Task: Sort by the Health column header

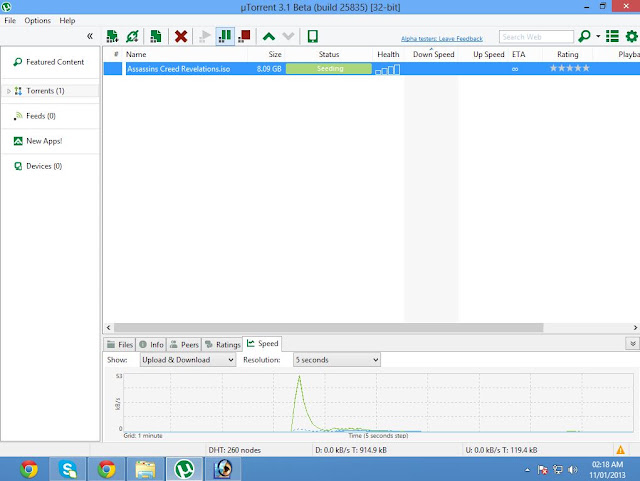Action: (x=388, y=54)
